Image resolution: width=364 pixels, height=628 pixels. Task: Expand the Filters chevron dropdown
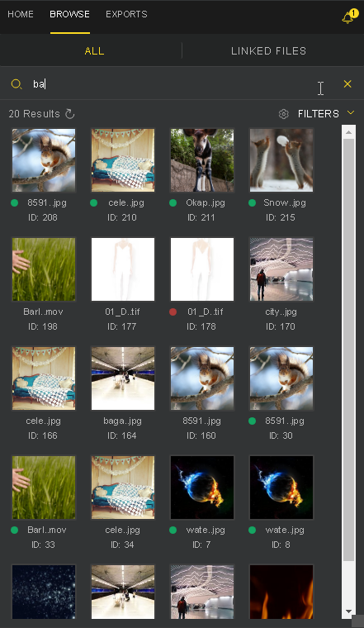coord(351,113)
